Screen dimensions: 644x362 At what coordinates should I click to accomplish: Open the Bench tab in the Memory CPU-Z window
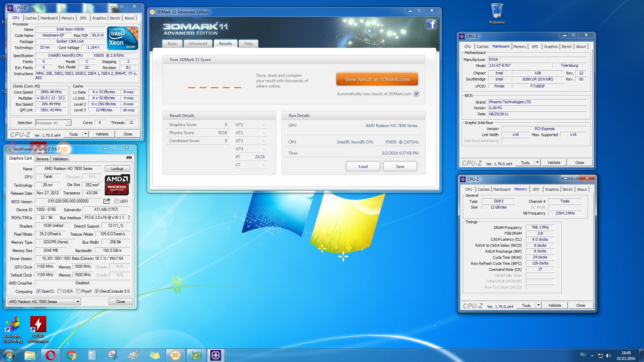point(568,189)
